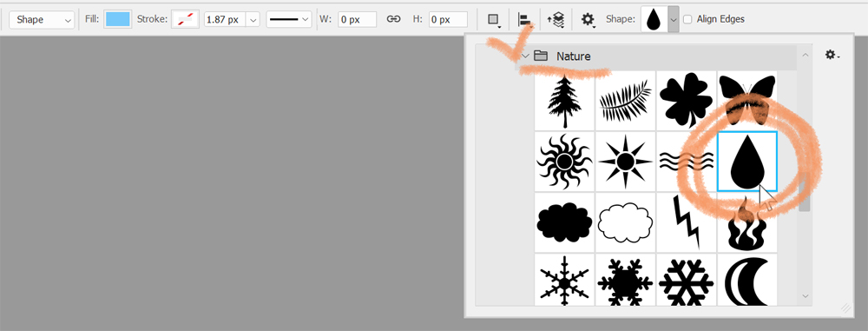Choose the thin snowflake shape
This screenshot has height=331, width=868.
(x=564, y=280)
